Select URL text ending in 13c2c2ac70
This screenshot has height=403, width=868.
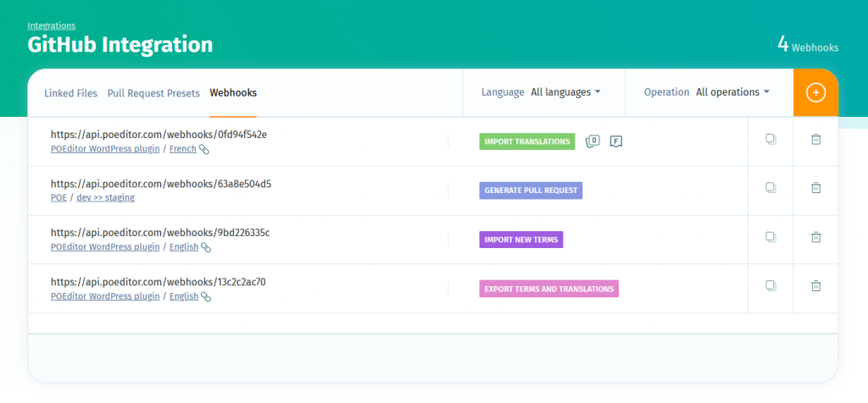pyautogui.click(x=159, y=282)
